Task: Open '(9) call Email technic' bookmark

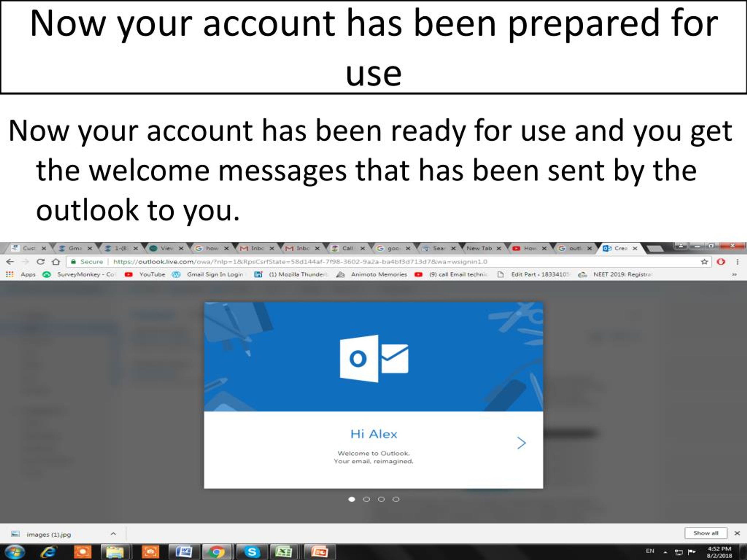Action: click(451, 274)
